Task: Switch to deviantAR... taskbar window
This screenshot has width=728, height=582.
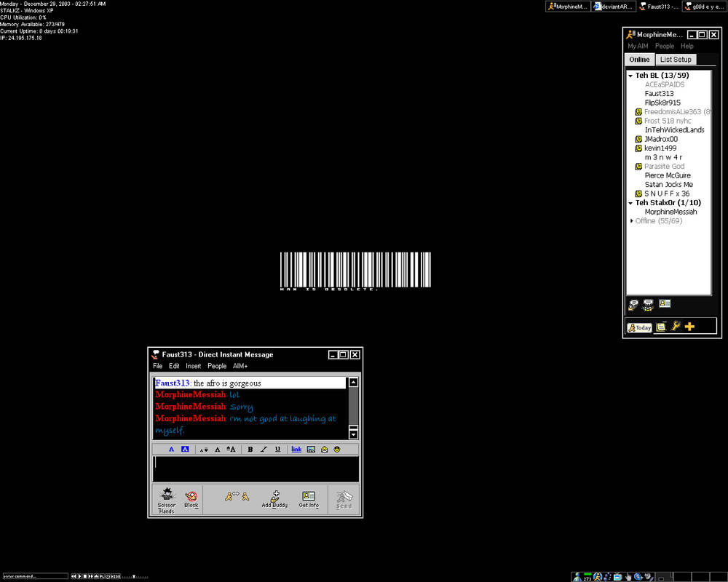Action: point(613,7)
